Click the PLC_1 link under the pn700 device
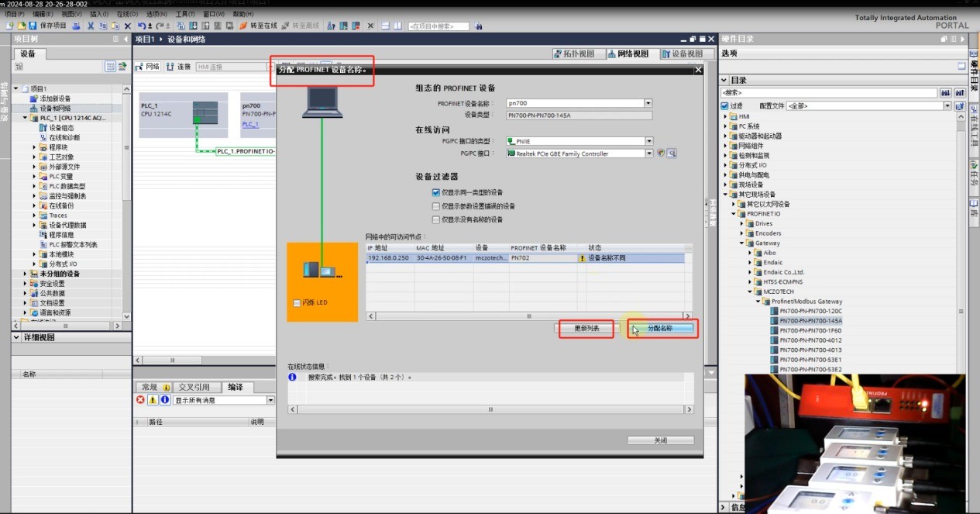The image size is (980, 514). [x=250, y=124]
